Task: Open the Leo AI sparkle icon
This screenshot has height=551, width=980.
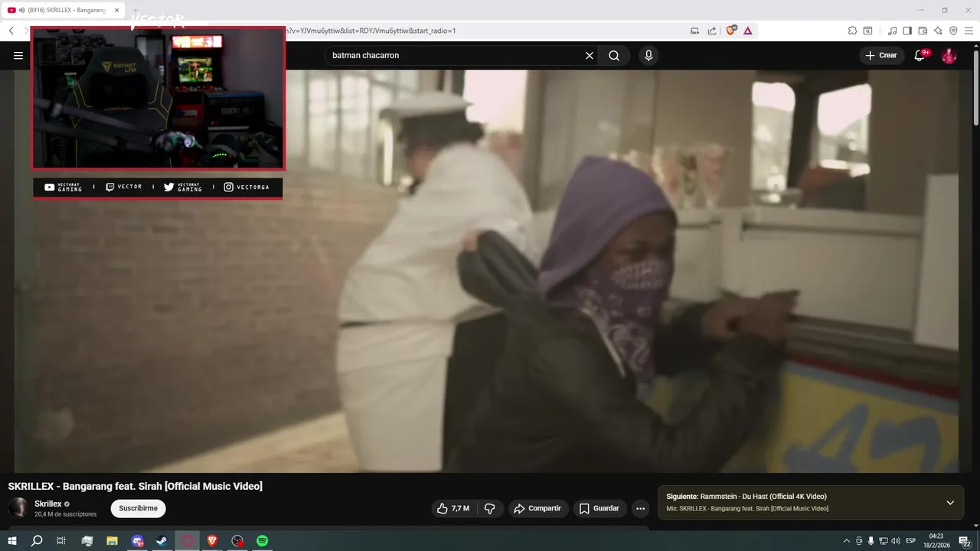Action: click(938, 31)
